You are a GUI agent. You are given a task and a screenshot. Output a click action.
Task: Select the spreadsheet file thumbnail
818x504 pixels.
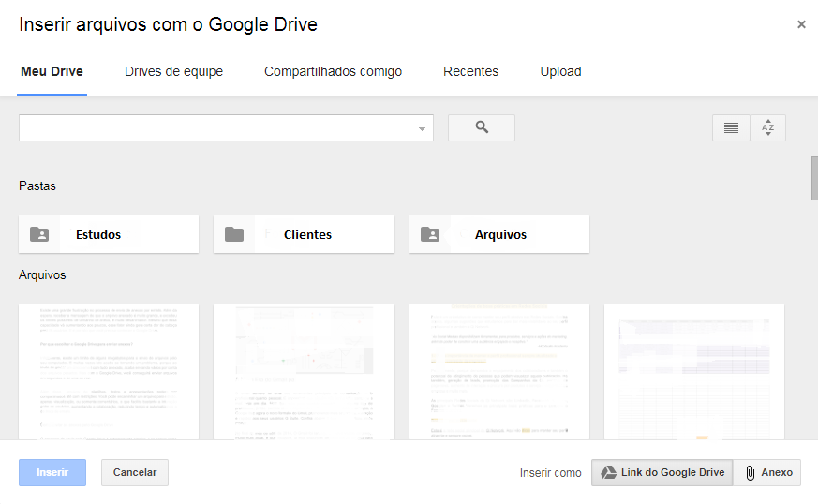(694, 372)
